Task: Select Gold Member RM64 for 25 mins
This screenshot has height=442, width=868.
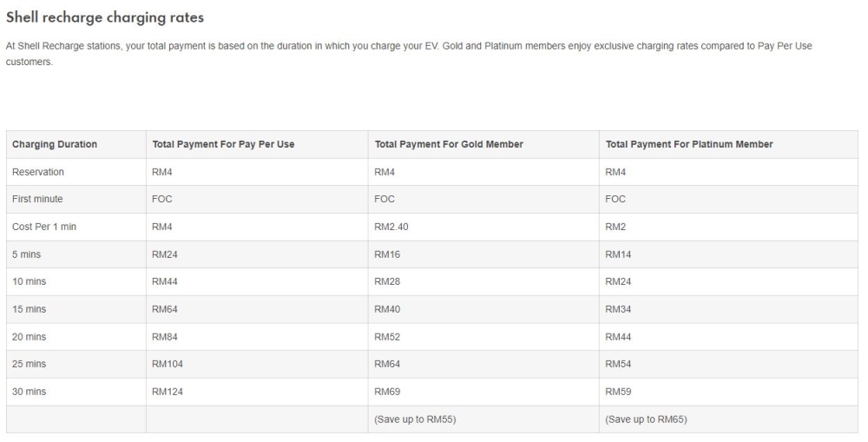Action: tap(387, 364)
